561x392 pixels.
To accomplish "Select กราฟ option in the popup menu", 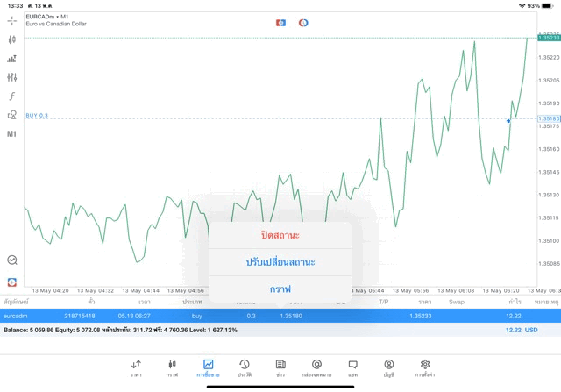I will tap(280, 289).
